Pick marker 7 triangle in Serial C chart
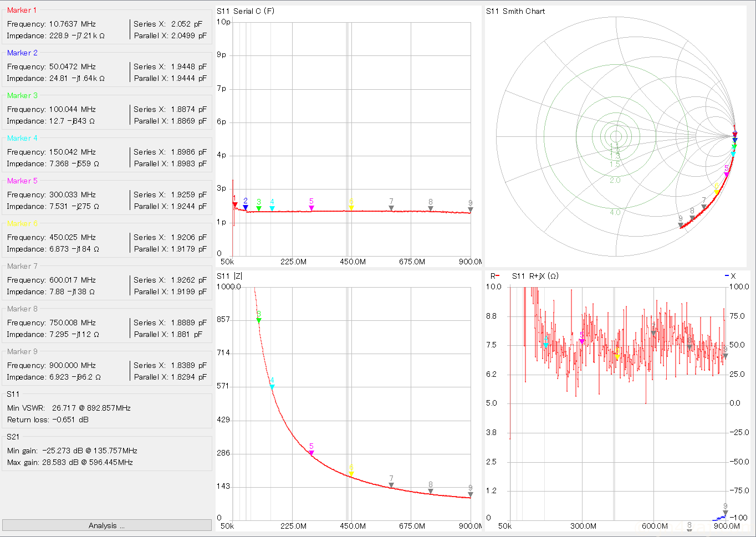Viewport: 756px width, 537px height. [391, 208]
